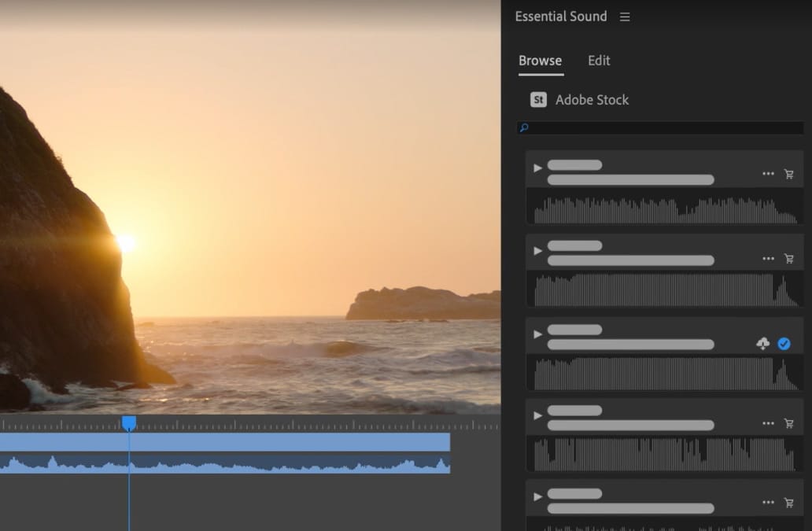The image size is (812, 531).
Task: Play preview of the third stock audio track
Action: (538, 334)
